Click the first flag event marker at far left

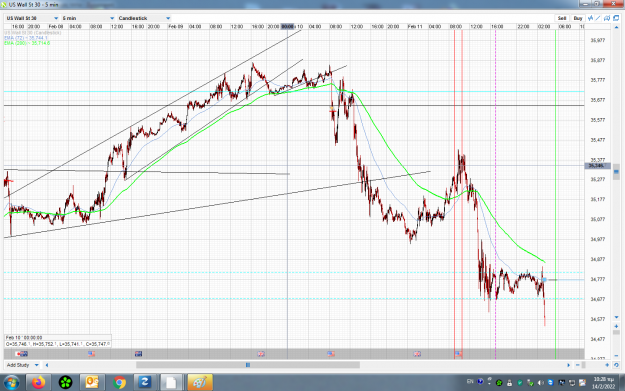click(19, 354)
